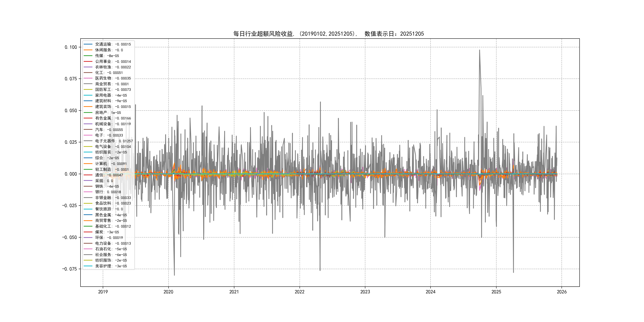
Task: Click the 2026 x-axis tick label
Action: coord(562,292)
